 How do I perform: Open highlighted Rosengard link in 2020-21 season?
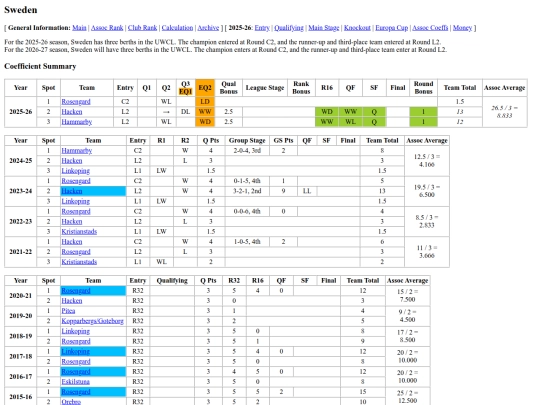point(76,291)
